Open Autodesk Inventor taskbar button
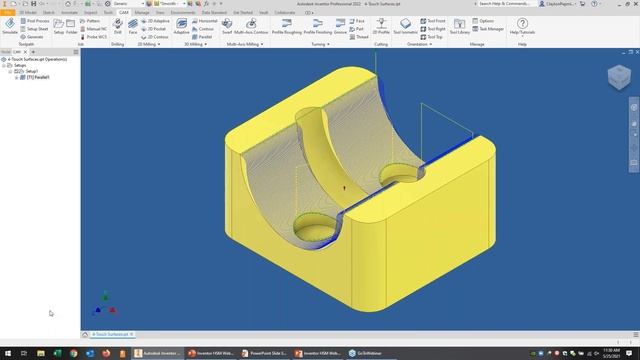 click(x=158, y=353)
